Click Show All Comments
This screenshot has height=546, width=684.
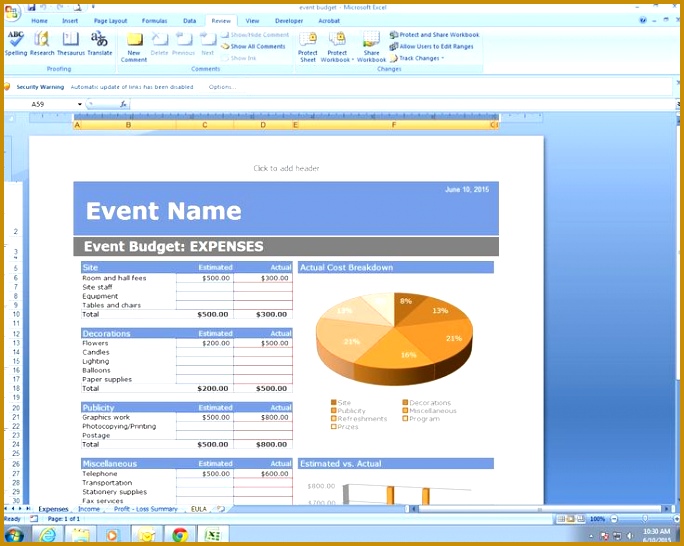(253, 46)
